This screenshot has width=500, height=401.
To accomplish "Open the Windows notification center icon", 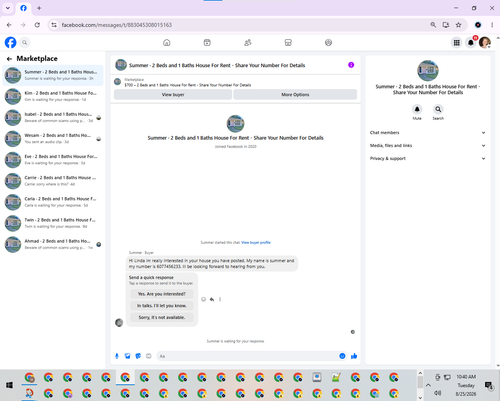I will [x=489, y=385].
